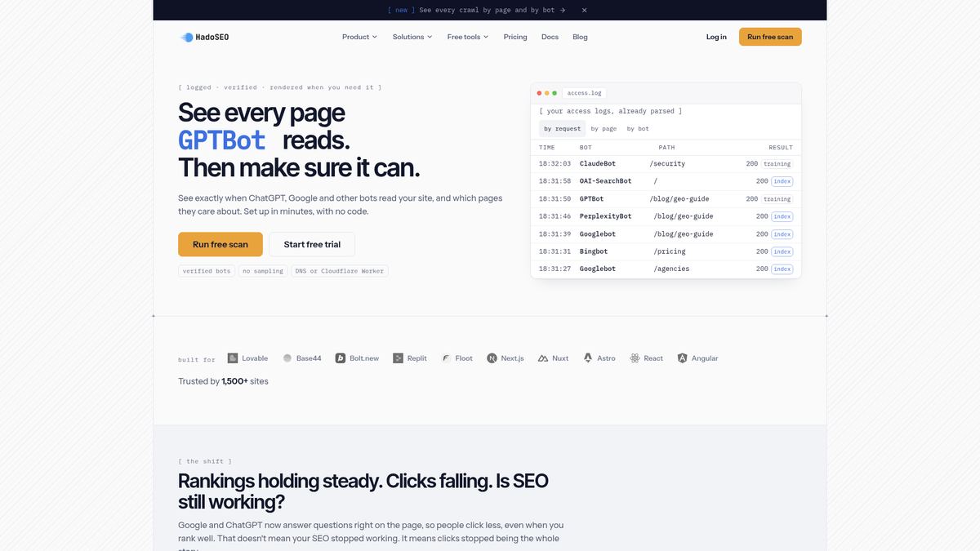Click the access.log file tab
This screenshot has height=551, width=980.
pyautogui.click(x=584, y=93)
